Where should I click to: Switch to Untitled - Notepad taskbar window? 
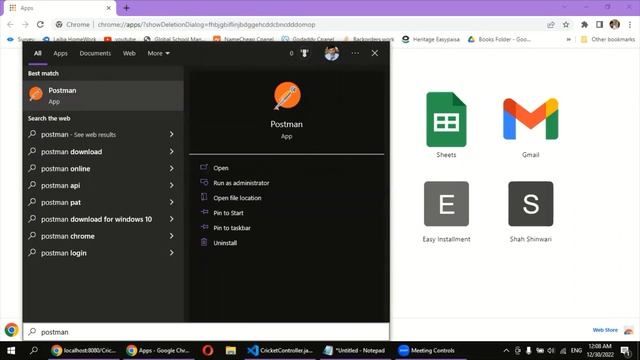coord(355,350)
